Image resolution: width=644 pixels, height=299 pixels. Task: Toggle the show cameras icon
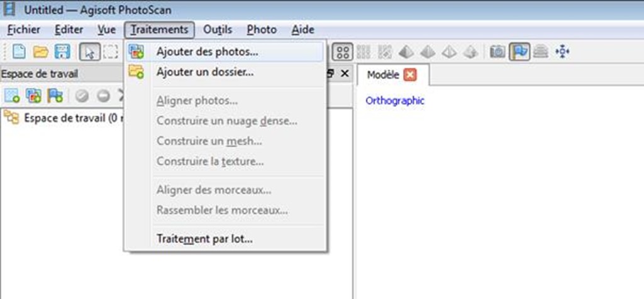[x=497, y=52]
